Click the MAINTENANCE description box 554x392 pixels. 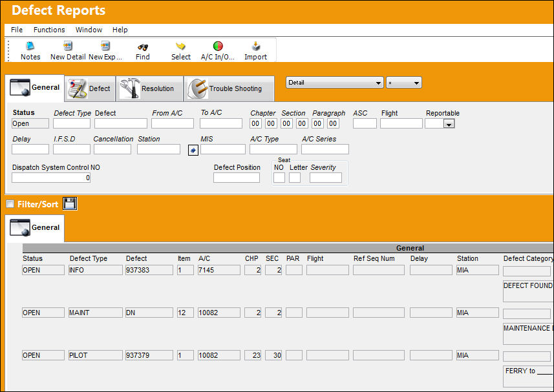528,334
